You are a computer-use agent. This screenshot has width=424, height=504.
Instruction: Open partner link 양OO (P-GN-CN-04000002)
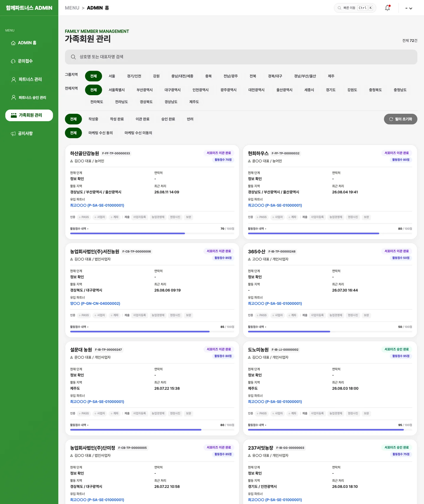pyautogui.click(x=95, y=304)
